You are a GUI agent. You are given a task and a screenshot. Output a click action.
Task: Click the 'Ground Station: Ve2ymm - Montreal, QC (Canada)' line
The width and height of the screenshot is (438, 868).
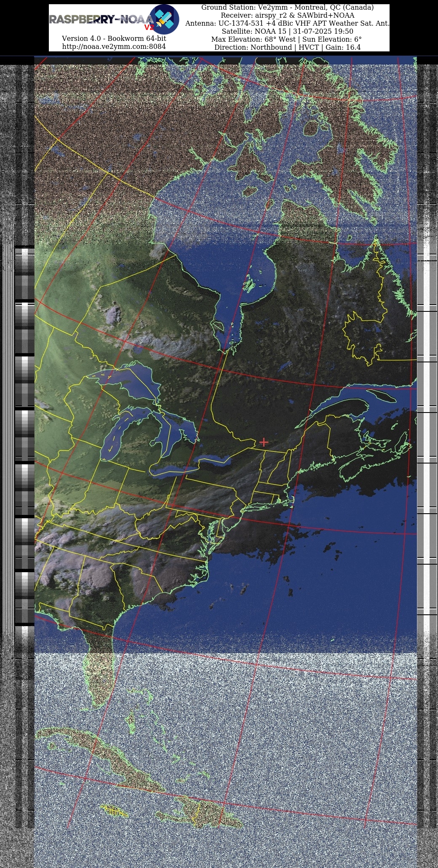pyautogui.click(x=287, y=8)
